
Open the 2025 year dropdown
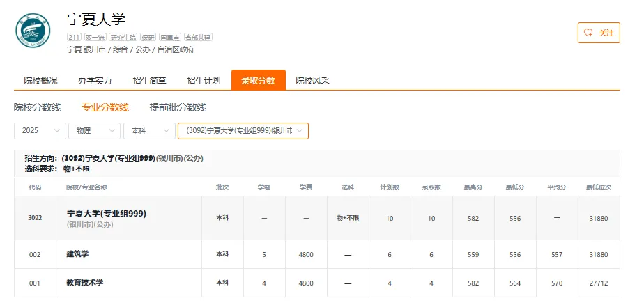tap(40, 130)
